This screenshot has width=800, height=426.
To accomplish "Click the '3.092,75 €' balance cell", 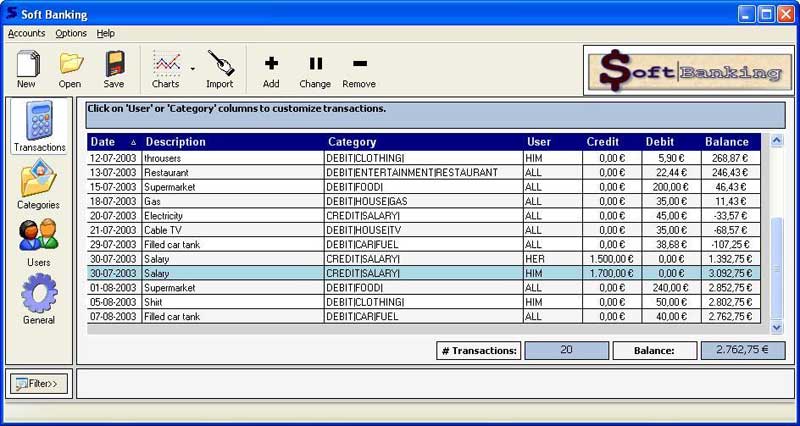I will pos(731,273).
